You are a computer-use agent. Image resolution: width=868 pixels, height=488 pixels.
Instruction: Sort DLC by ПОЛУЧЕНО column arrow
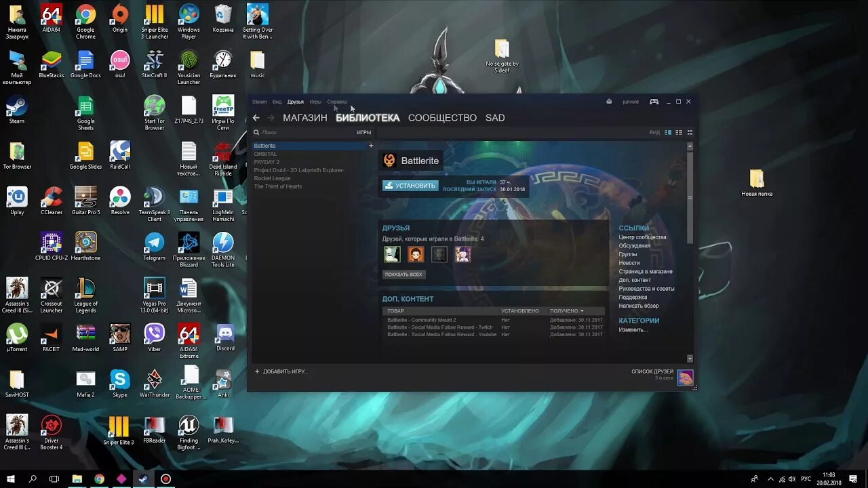click(x=582, y=311)
